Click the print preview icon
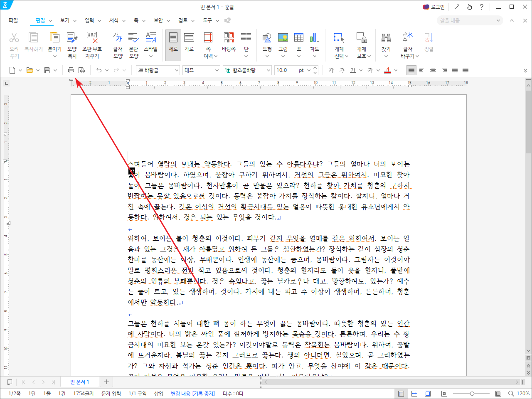This screenshot has width=532, height=399. [x=82, y=70]
